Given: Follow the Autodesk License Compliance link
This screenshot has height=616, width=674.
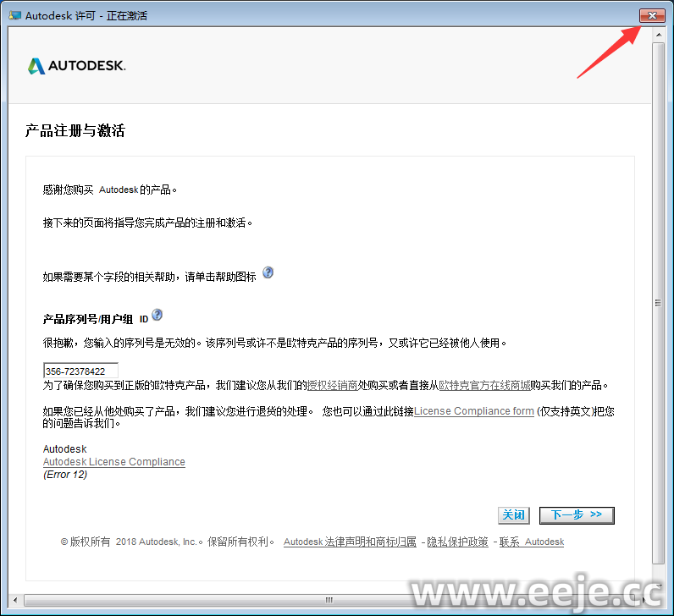Looking at the screenshot, I should pos(113,462).
